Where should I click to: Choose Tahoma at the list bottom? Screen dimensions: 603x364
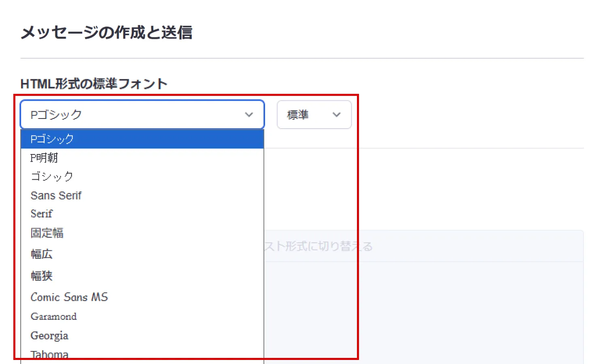pos(49,355)
